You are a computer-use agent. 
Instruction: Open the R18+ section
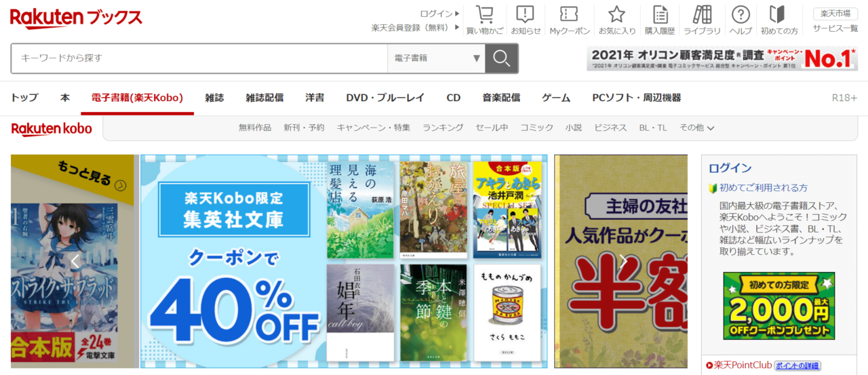(x=844, y=98)
